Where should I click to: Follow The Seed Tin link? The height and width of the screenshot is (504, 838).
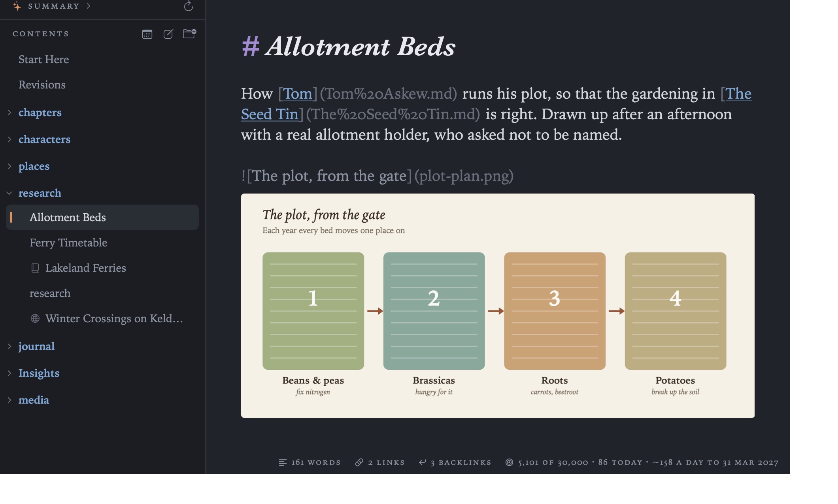pos(496,104)
